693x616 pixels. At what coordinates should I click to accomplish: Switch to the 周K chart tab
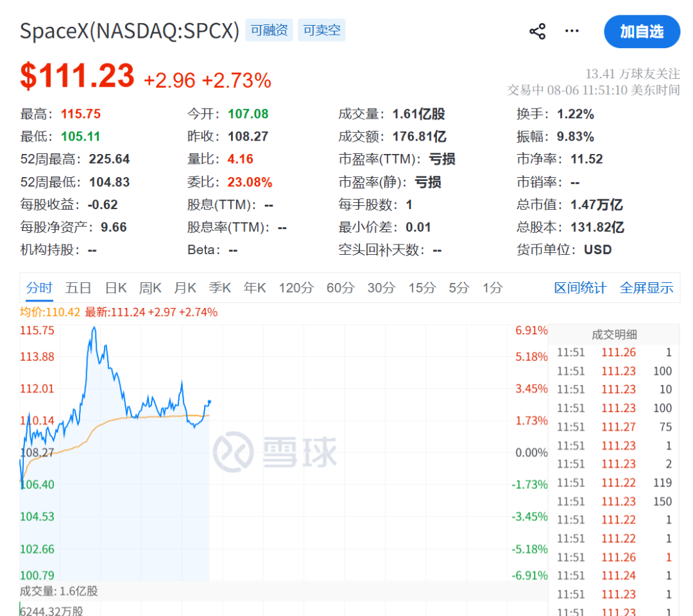click(x=150, y=287)
